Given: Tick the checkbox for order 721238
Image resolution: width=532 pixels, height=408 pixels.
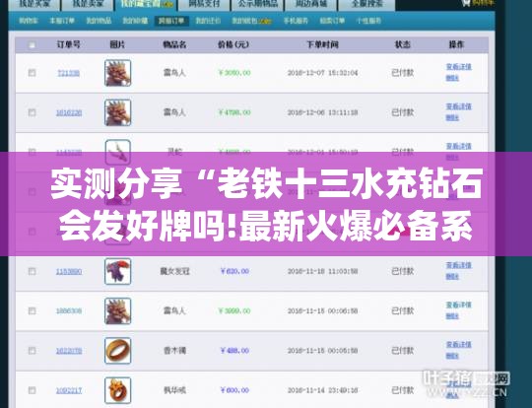Looking at the screenshot, I should [x=32, y=73].
